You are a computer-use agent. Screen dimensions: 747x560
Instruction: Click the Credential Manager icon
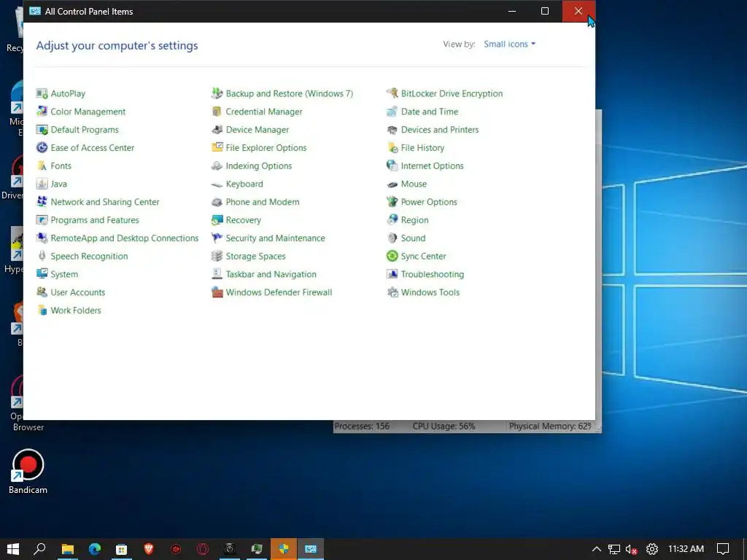217,112
